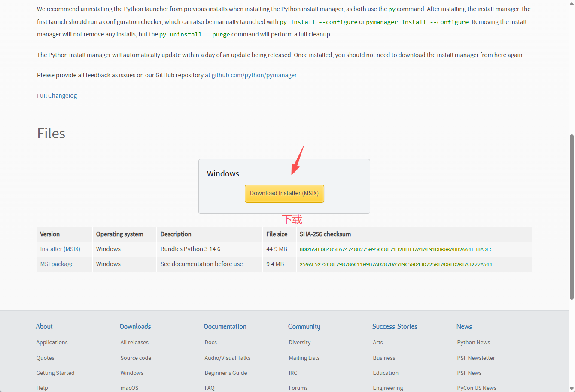575x392 pixels.
Task: Open the Arts success stories link
Action: [x=378, y=342]
